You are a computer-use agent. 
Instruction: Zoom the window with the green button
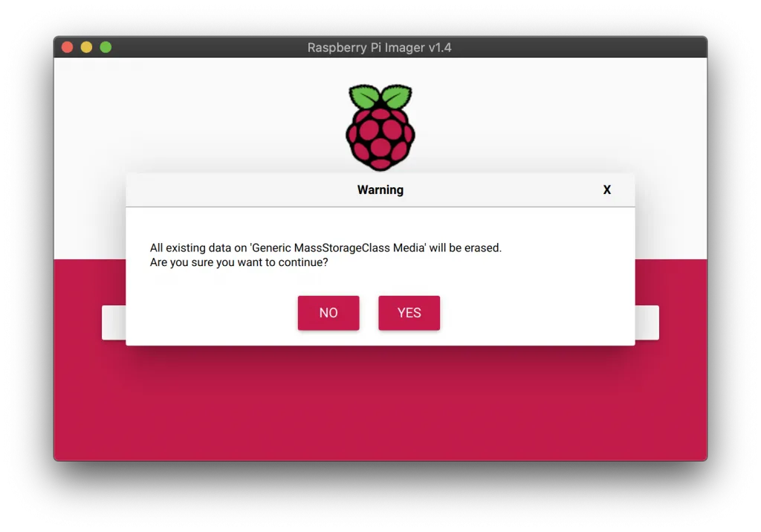click(106, 48)
